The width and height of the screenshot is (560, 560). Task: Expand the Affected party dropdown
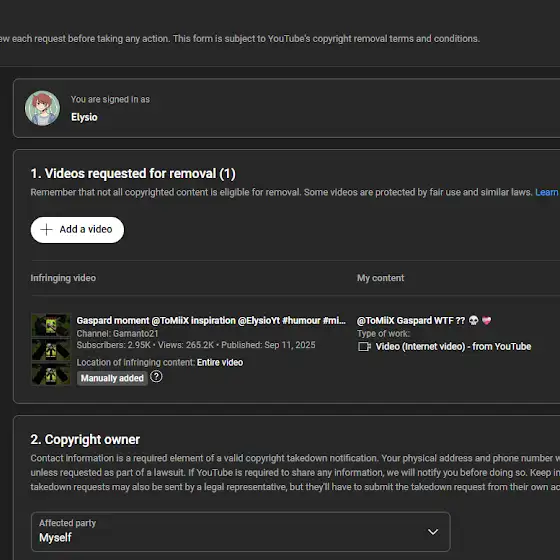coord(241,531)
